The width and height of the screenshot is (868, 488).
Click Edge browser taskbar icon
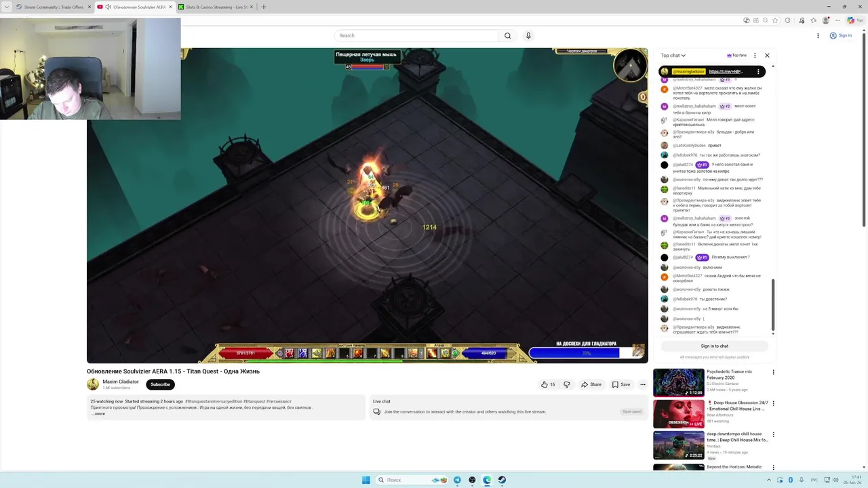pos(487,480)
